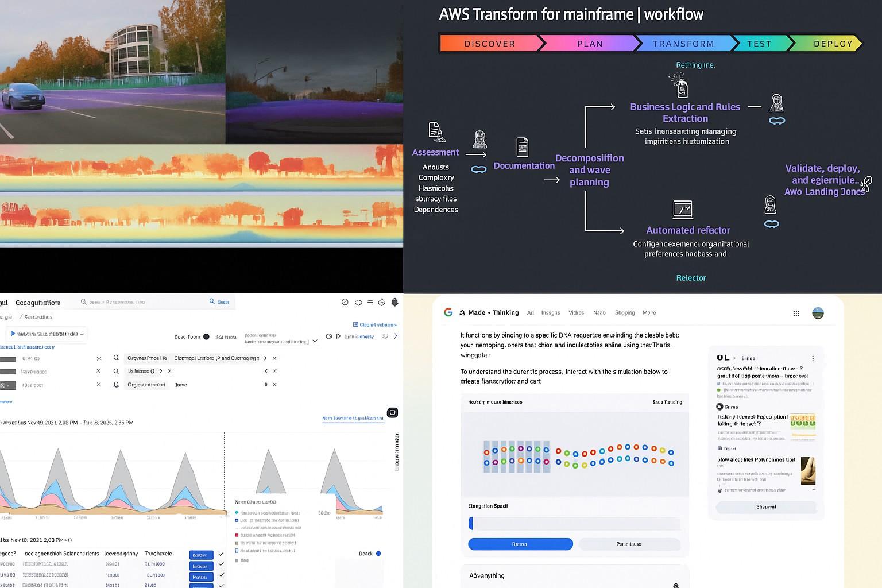Open the More tab in search
The image size is (882, 588).
(649, 313)
